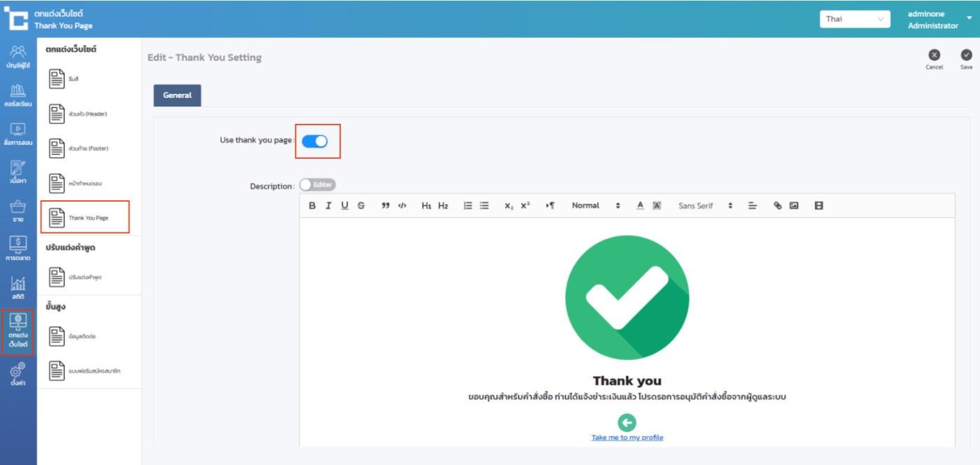Click the Take me to my profile link
The width and height of the screenshot is (980, 465).
pyautogui.click(x=627, y=438)
